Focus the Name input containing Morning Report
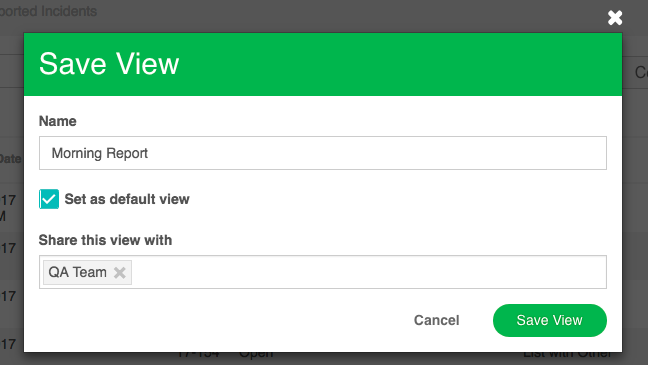648x365 pixels. click(323, 153)
